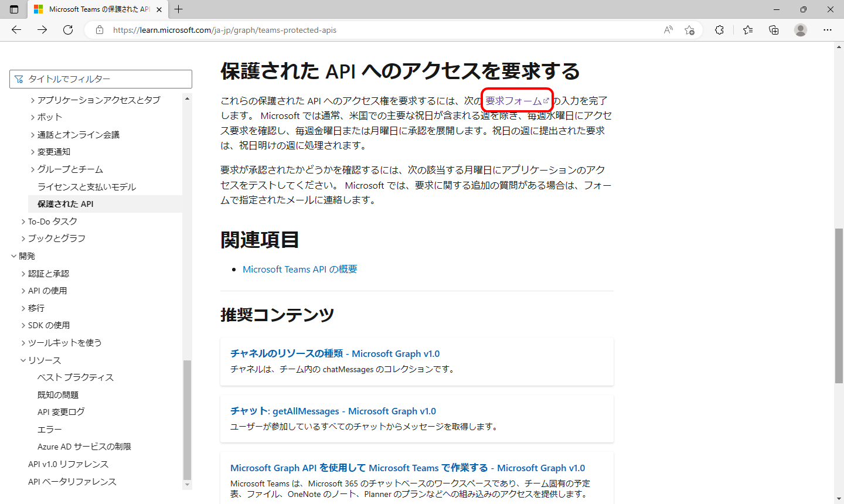Collapse the リソース section
The height and width of the screenshot is (504, 844).
tap(23, 360)
